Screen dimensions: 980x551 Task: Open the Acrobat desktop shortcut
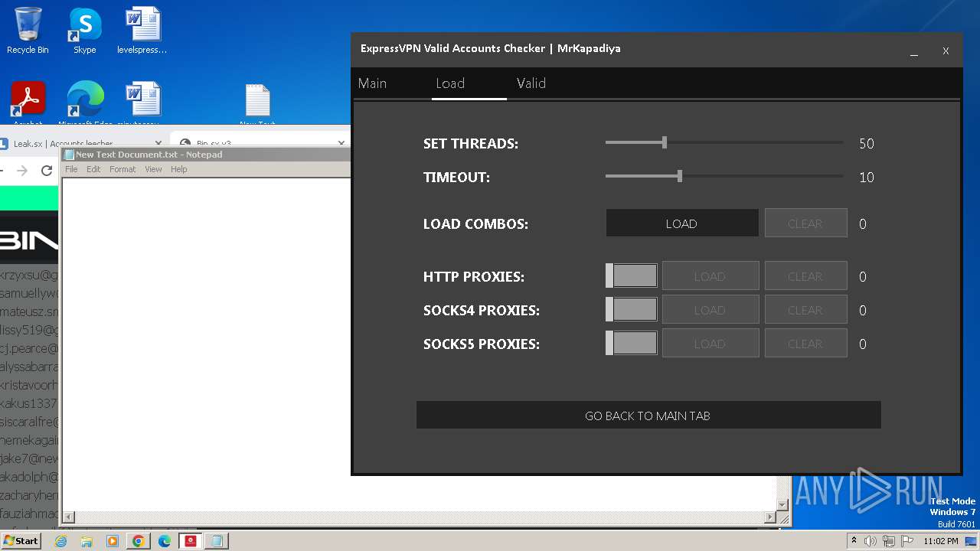coord(28,103)
